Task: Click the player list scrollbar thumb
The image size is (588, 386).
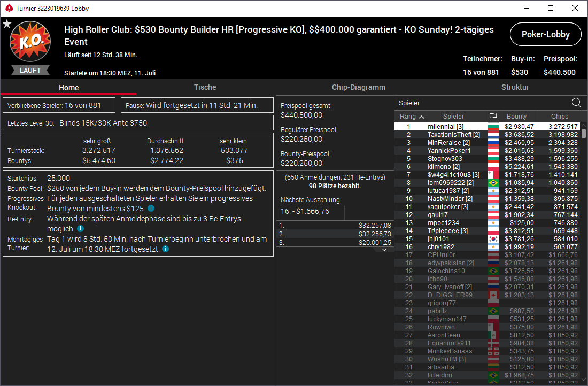Action: click(x=584, y=134)
